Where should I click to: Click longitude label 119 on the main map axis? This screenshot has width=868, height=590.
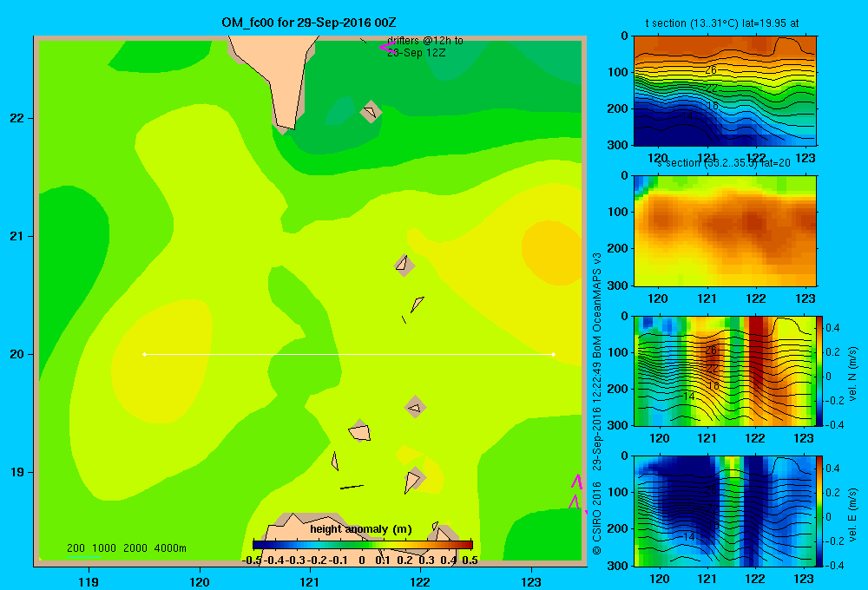click(x=89, y=581)
